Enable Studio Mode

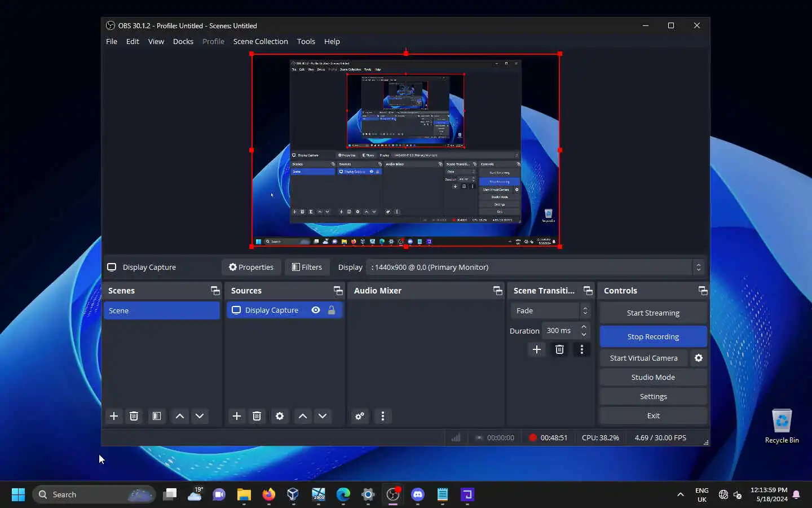[x=653, y=377]
